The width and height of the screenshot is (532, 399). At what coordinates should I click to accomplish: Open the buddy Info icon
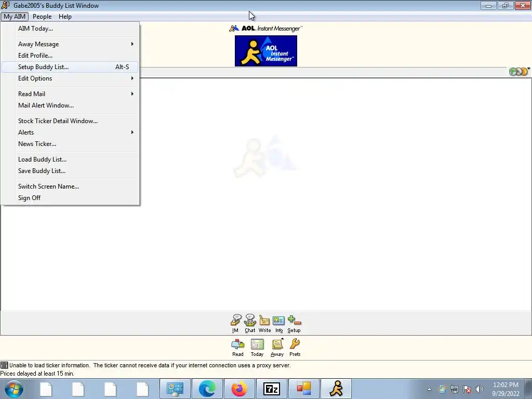tap(279, 323)
